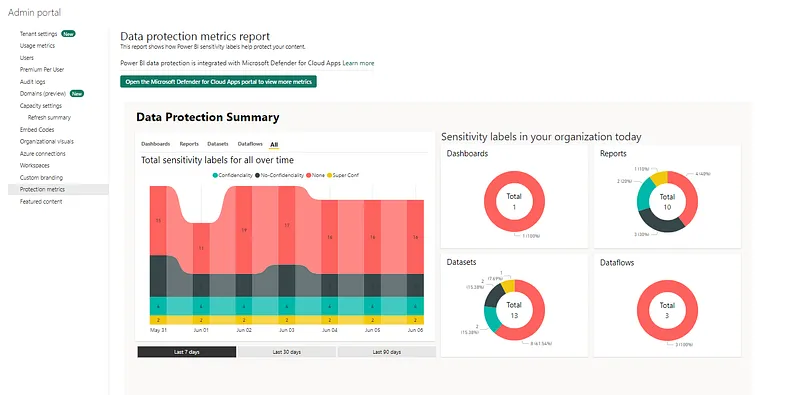Screen dimensions: 800x395
Task: Select Last 7 days range
Action: [187, 352]
